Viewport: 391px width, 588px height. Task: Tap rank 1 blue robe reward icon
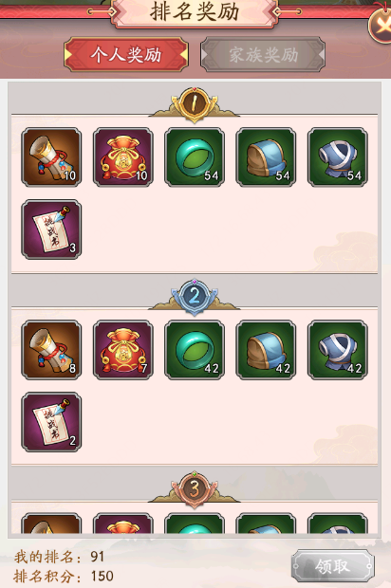338,157
